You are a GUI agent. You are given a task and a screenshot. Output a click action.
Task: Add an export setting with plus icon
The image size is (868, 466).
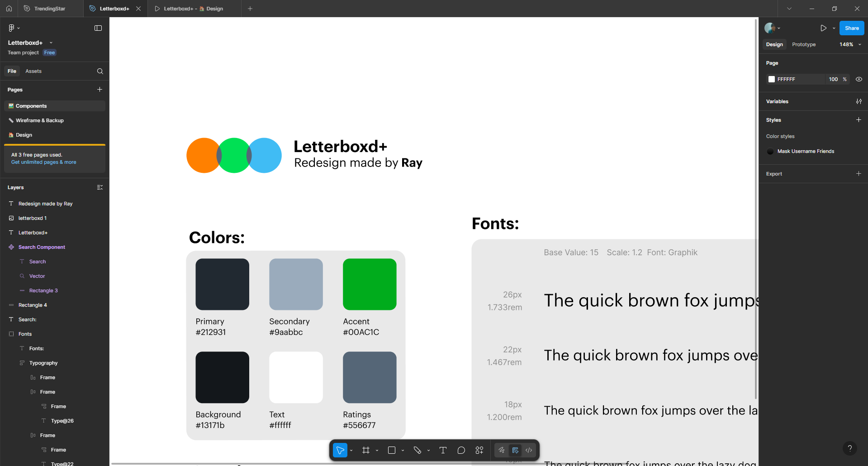[x=859, y=174]
